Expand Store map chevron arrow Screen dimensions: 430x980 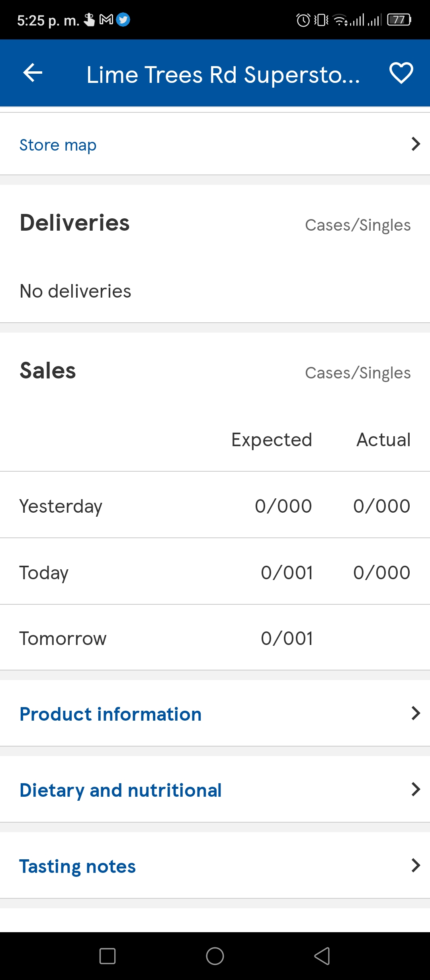416,144
